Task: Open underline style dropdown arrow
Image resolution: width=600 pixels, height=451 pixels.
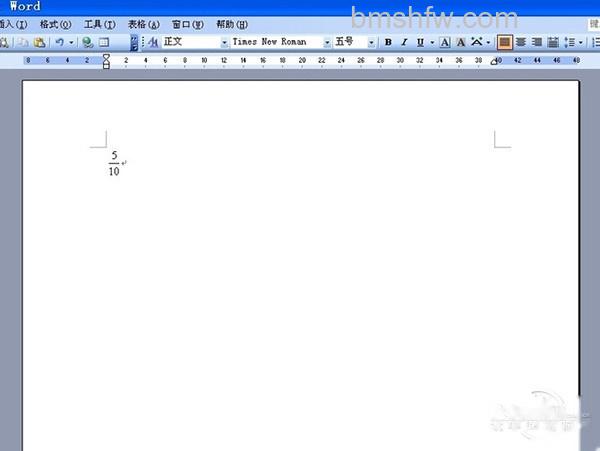Action: 432,42
